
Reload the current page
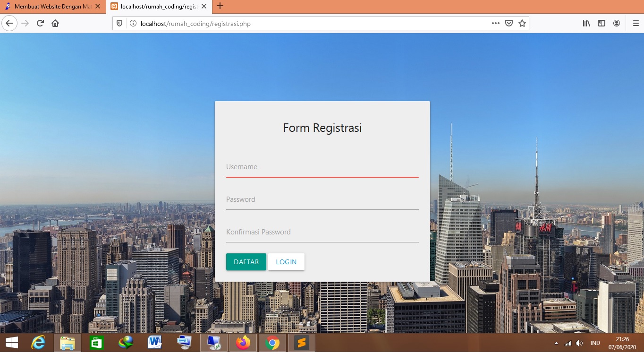pyautogui.click(x=40, y=23)
